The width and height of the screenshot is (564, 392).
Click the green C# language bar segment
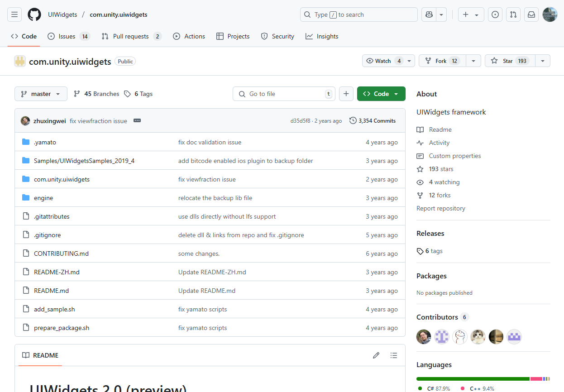click(x=473, y=378)
